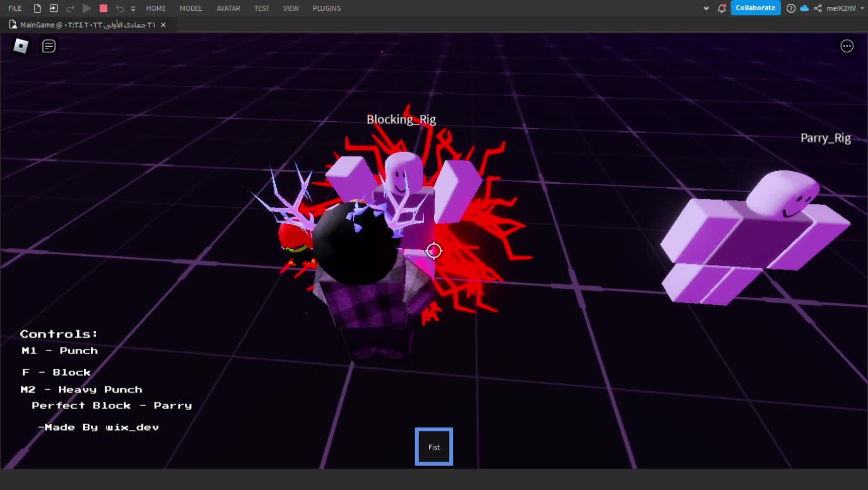Click the help question mark icon
Screen dimensions: 868x490
click(790, 8)
